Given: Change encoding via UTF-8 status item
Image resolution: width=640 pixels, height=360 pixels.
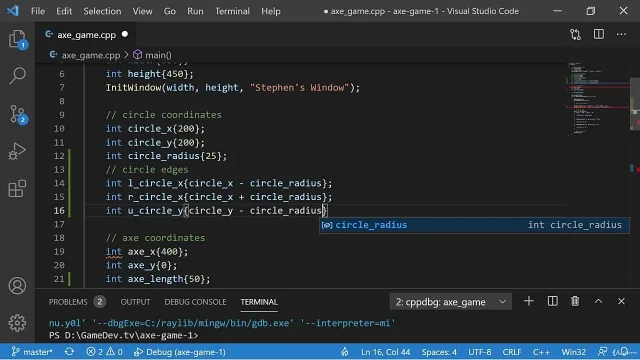Looking at the screenshot, I should 480,352.
